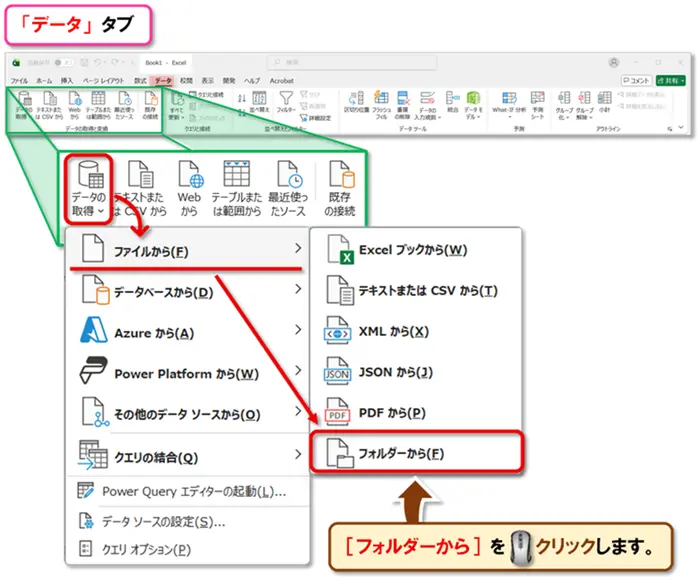700x582 pixels.
Task: Collapse the ribbon with chevron
Action: pyautogui.click(x=681, y=128)
